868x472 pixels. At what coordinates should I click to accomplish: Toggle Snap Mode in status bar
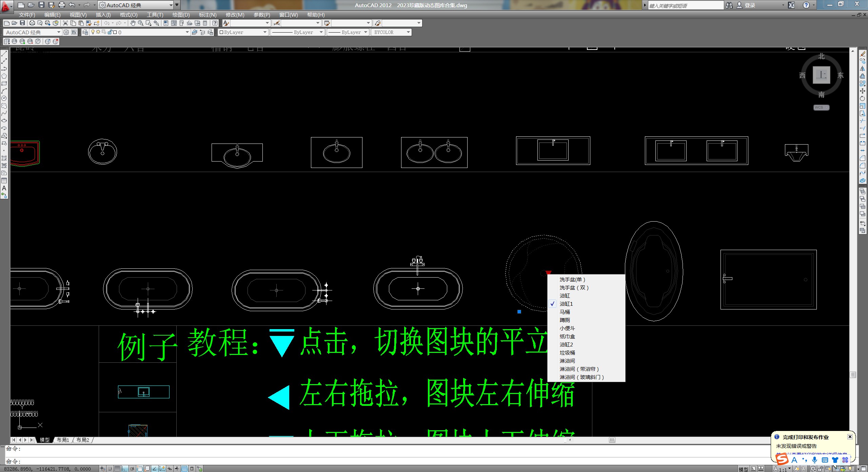110,469
